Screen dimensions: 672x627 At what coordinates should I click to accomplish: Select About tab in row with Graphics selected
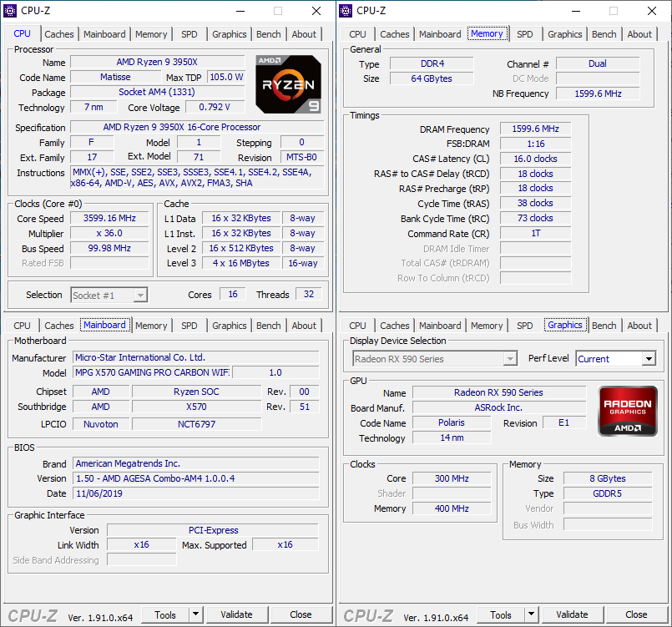639,326
